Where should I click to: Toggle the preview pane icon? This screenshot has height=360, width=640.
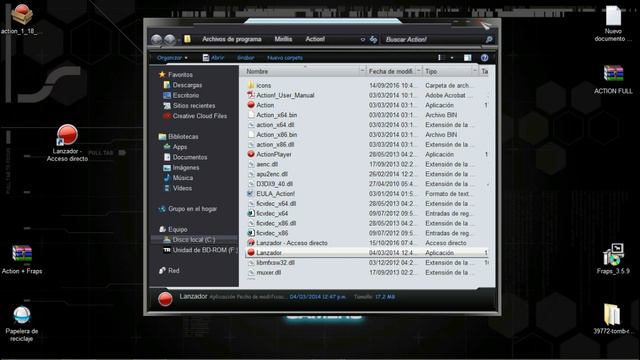tap(467, 58)
